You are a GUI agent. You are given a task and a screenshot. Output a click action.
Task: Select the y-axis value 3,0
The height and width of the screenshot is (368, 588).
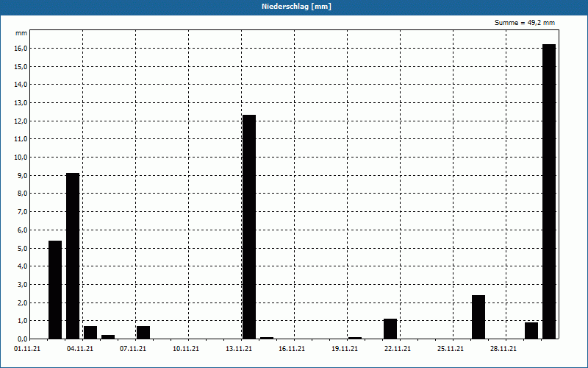(22, 284)
